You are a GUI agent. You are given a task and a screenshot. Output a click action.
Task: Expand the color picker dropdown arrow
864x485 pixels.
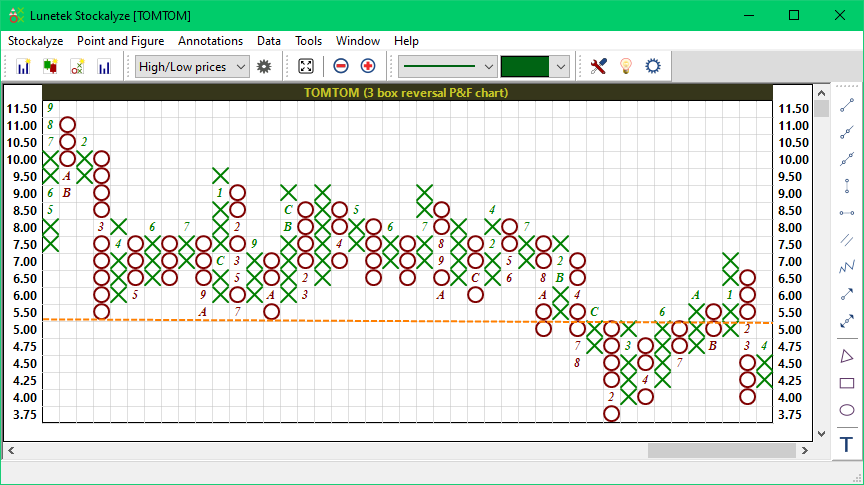click(560, 67)
